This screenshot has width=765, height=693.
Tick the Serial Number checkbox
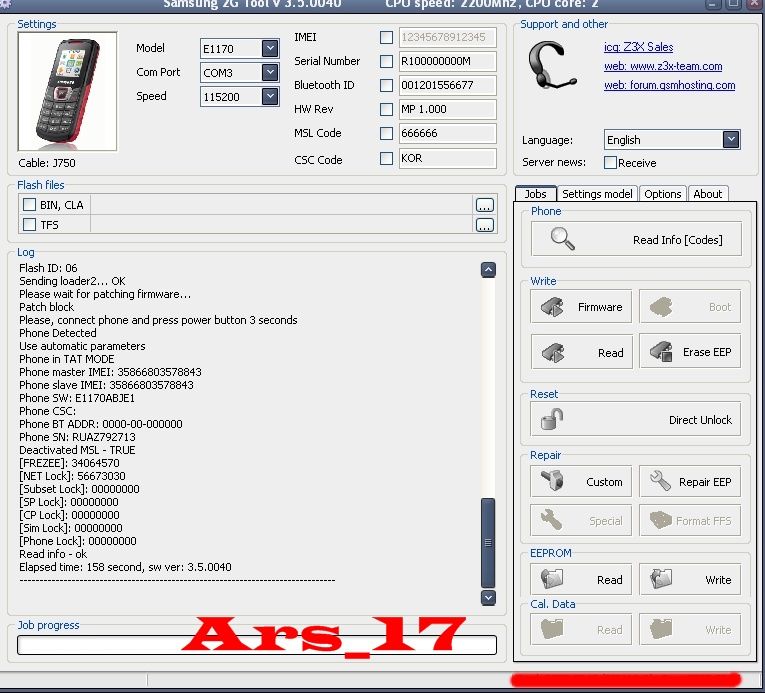[x=386, y=61]
